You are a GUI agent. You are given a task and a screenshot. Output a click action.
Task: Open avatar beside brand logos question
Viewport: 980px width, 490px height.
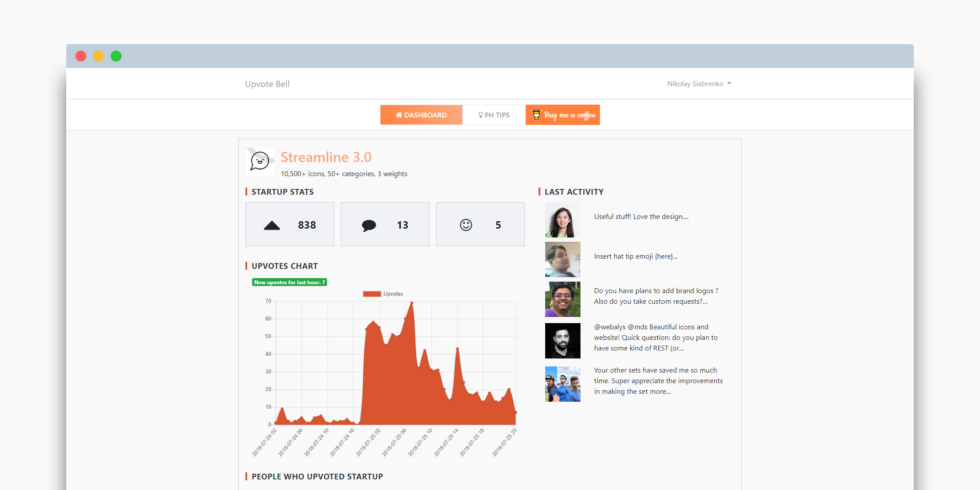click(x=562, y=299)
